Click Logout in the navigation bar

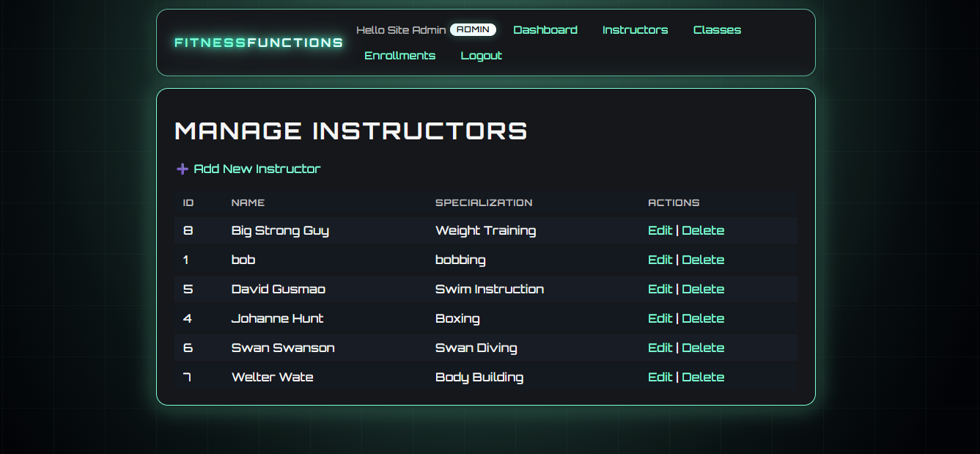point(481,55)
